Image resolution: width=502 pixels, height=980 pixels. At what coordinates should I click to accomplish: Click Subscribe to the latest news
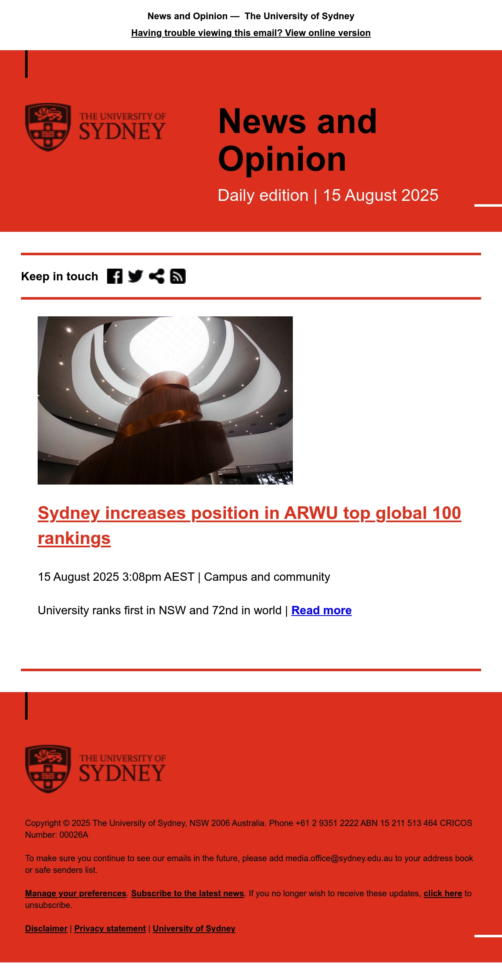(x=188, y=893)
